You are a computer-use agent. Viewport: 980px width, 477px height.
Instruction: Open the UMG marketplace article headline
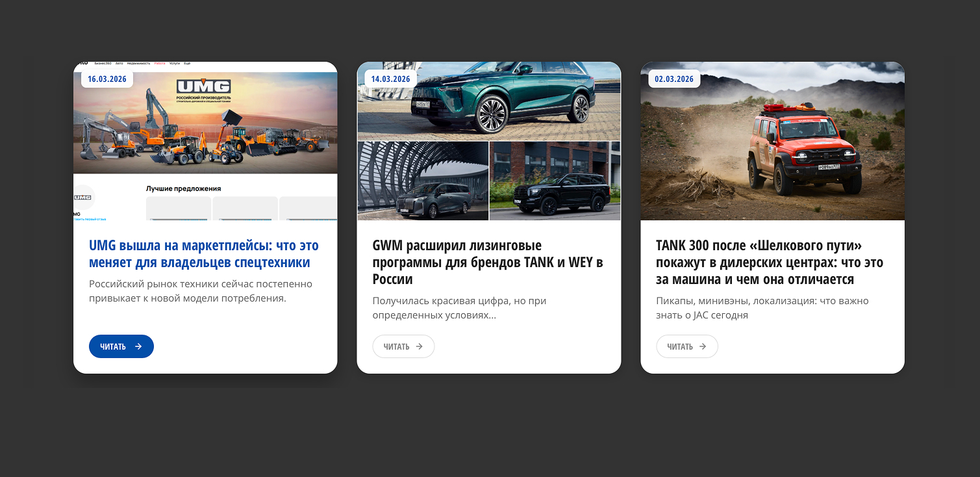[x=204, y=254]
